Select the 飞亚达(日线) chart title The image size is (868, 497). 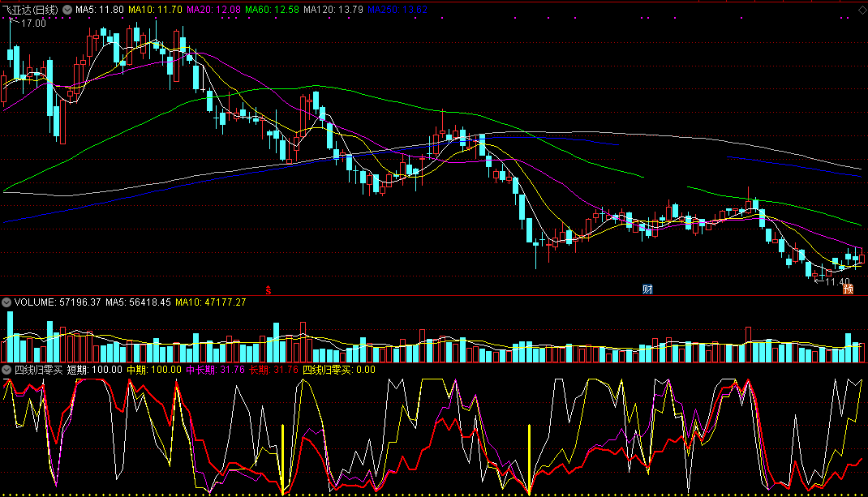click(x=30, y=10)
